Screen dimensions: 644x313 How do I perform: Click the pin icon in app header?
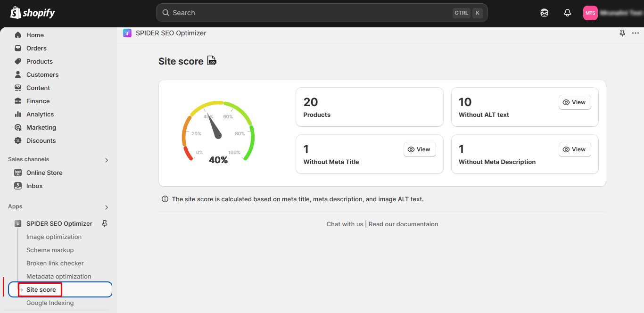pyautogui.click(x=622, y=33)
